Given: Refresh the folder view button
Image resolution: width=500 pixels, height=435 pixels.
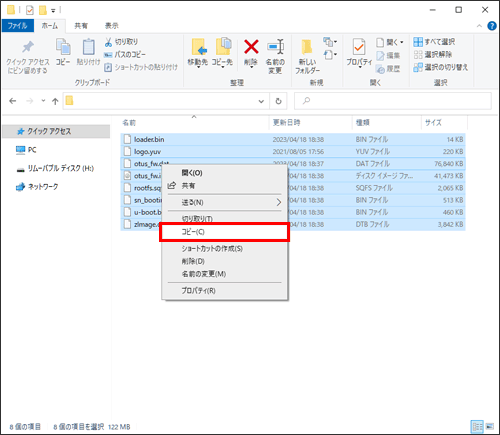Looking at the screenshot, I should pos(278,101).
